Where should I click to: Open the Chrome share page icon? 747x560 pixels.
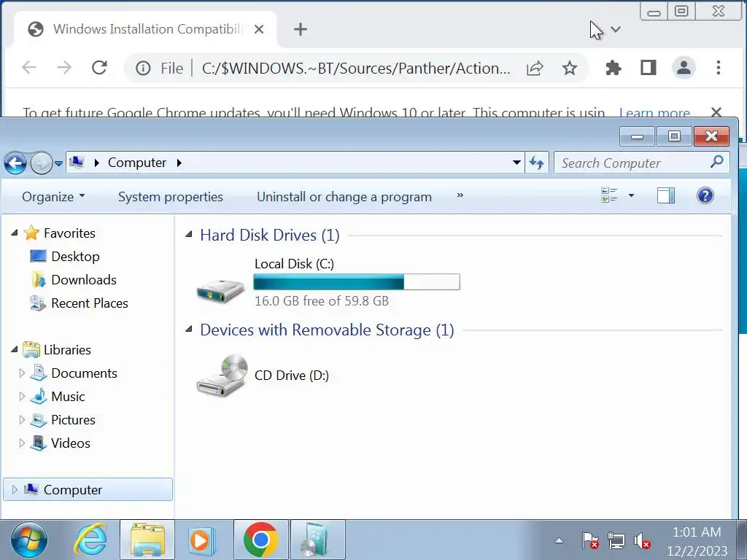click(535, 68)
